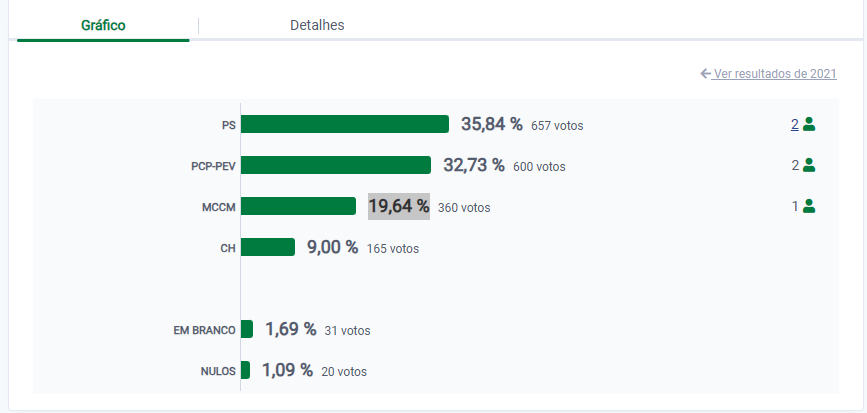Click the PS green result bar
This screenshot has height=413, width=867.
[344, 125]
